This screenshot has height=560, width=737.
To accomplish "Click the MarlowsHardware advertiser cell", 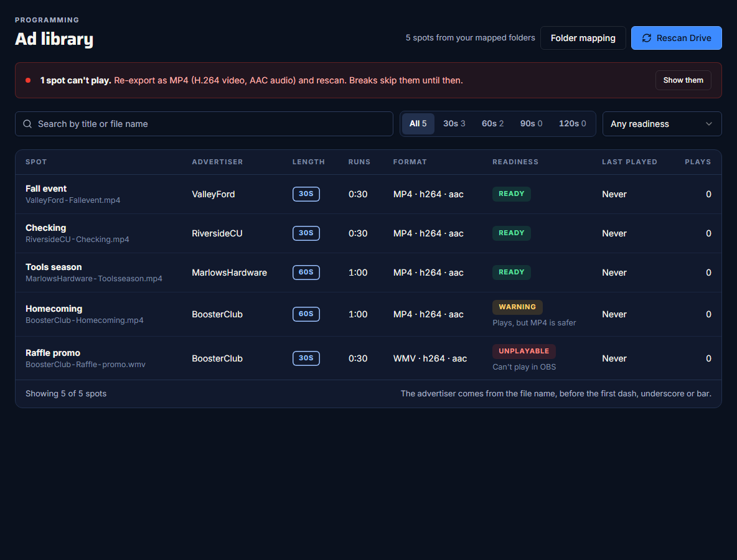I will pos(229,273).
